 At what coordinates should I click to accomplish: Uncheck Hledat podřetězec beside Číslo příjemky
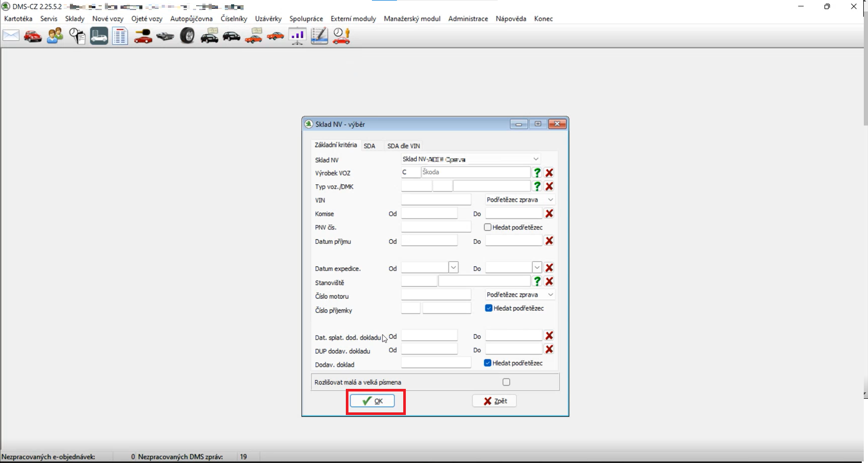[x=489, y=308]
